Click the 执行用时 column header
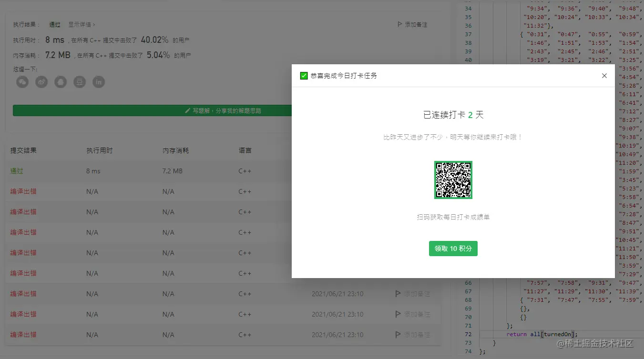Screen dimensions: 644x359 100,150
